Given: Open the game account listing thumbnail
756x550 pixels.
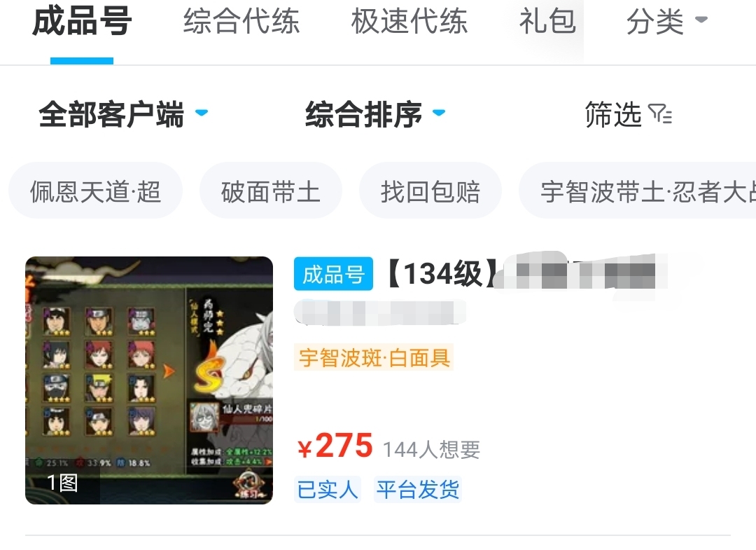Looking at the screenshot, I should pyautogui.click(x=149, y=380).
